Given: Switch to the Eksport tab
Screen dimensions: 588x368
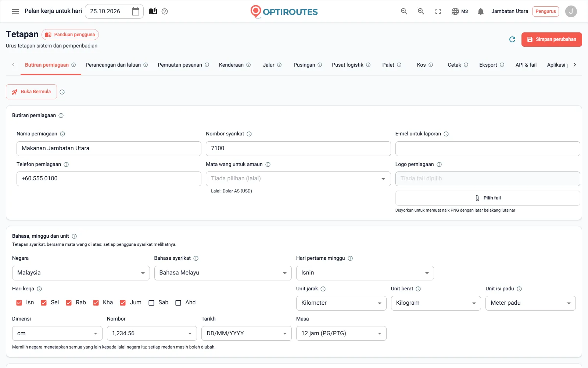Looking at the screenshot, I should (x=491, y=65).
